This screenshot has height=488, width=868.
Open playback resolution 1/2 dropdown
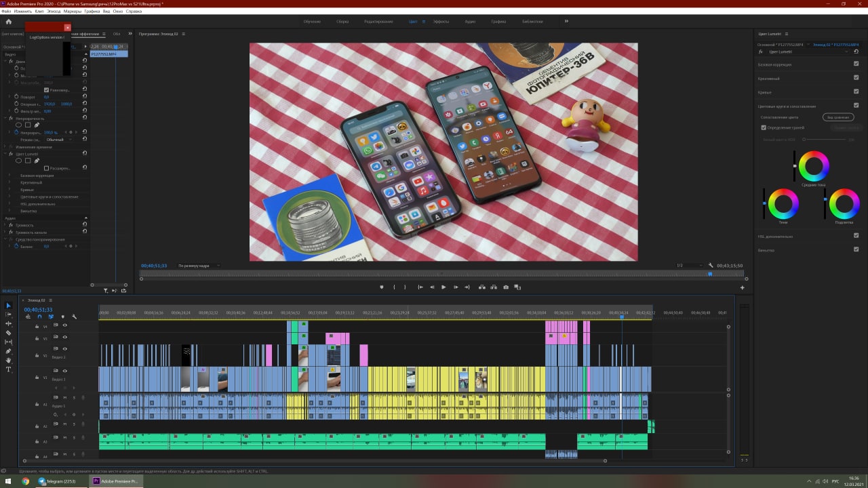(689, 266)
